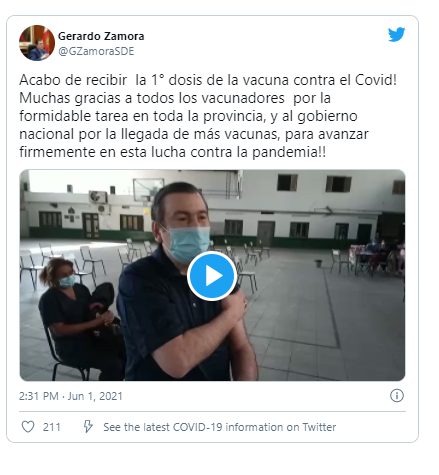Click the Twitter bird logo
The image size is (439, 475).
pyautogui.click(x=396, y=34)
